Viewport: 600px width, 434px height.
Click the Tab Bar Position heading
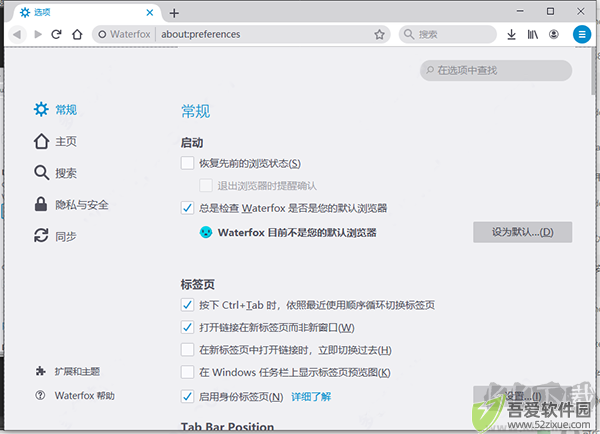click(227, 426)
